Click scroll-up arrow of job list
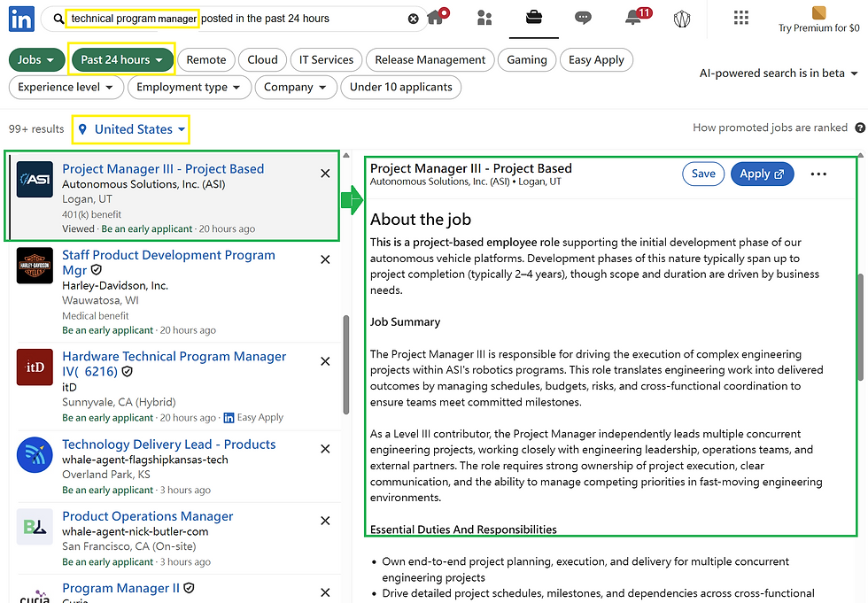This screenshot has height=603, width=868. pos(346,156)
